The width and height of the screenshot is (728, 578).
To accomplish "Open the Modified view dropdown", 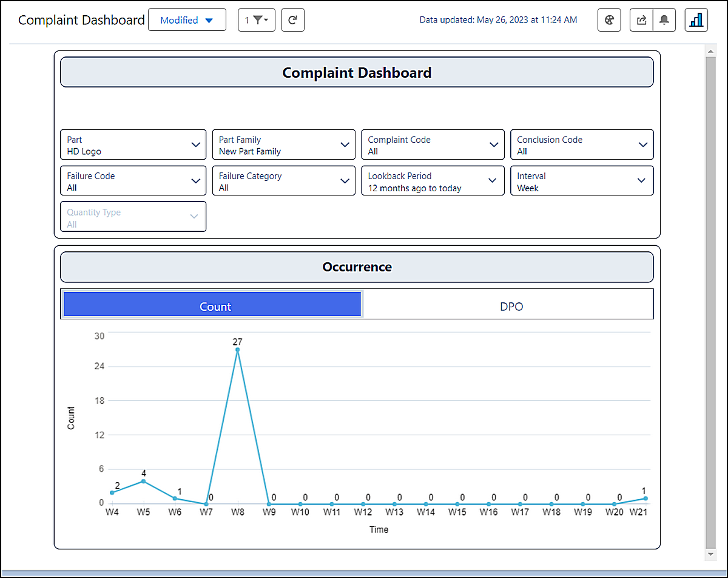I will pos(187,20).
